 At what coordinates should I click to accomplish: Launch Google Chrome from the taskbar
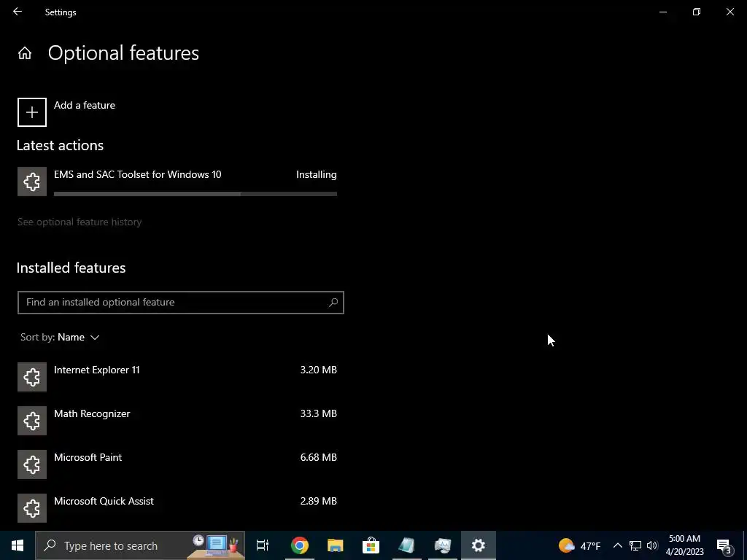pos(300,545)
